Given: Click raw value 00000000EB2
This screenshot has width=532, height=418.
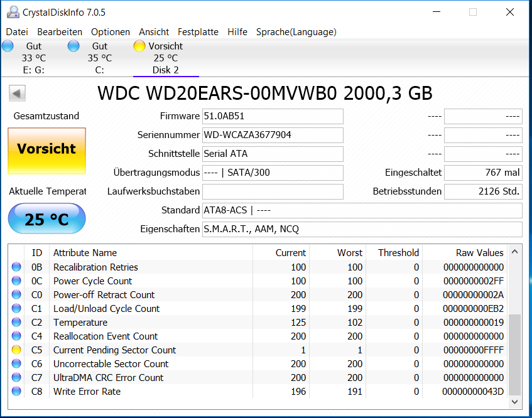Looking at the screenshot, I should tap(474, 309).
